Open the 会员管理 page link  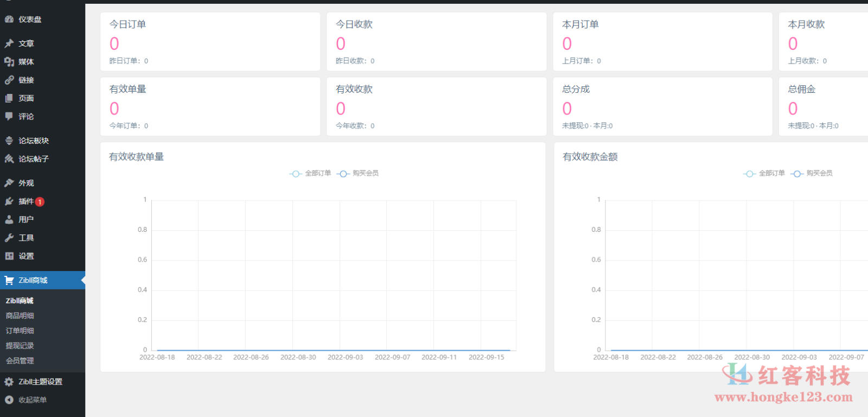click(x=20, y=361)
